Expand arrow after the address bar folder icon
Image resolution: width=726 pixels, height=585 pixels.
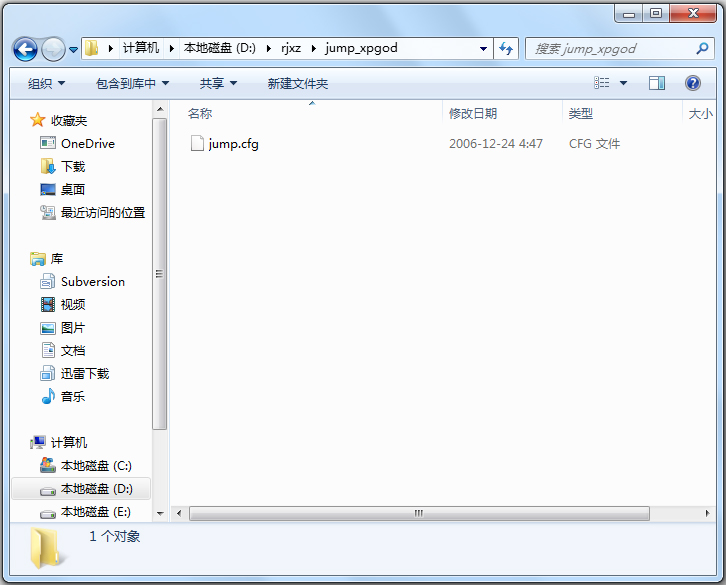(x=111, y=48)
